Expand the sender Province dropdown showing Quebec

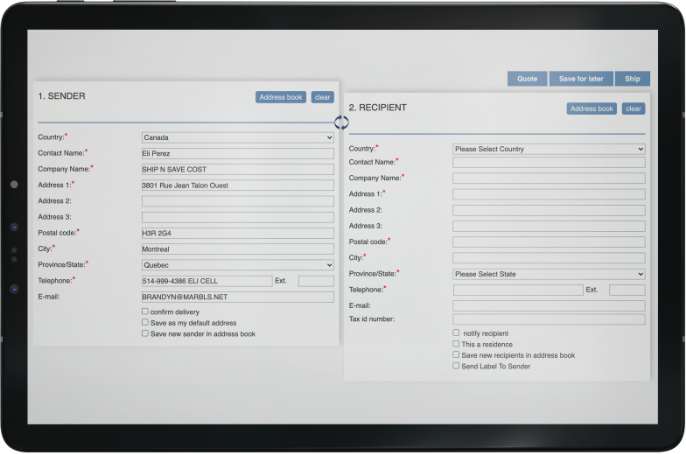pyautogui.click(x=237, y=265)
